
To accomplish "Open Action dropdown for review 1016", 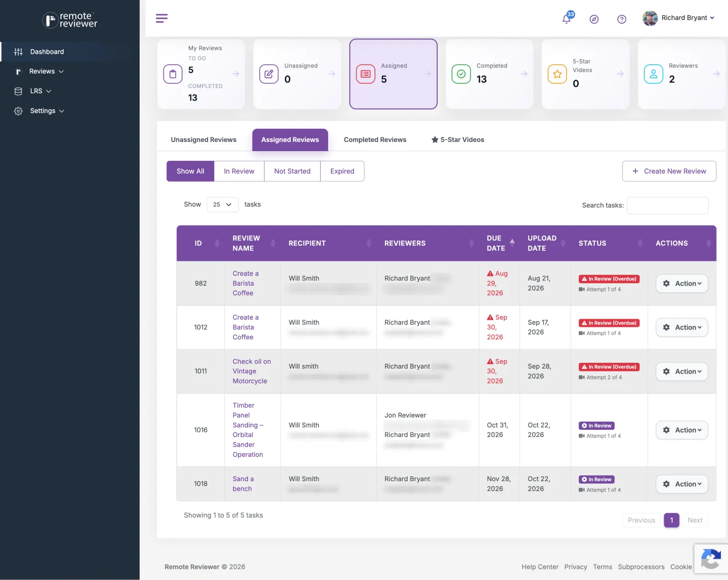I will (x=682, y=430).
